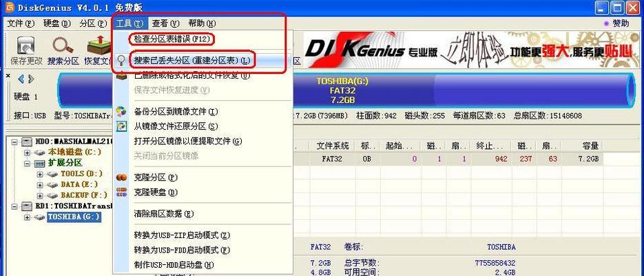This screenshot has width=644, height=276.
Task: Expand the TOSHIBA(G:) tree node
Action: [x=28, y=217]
